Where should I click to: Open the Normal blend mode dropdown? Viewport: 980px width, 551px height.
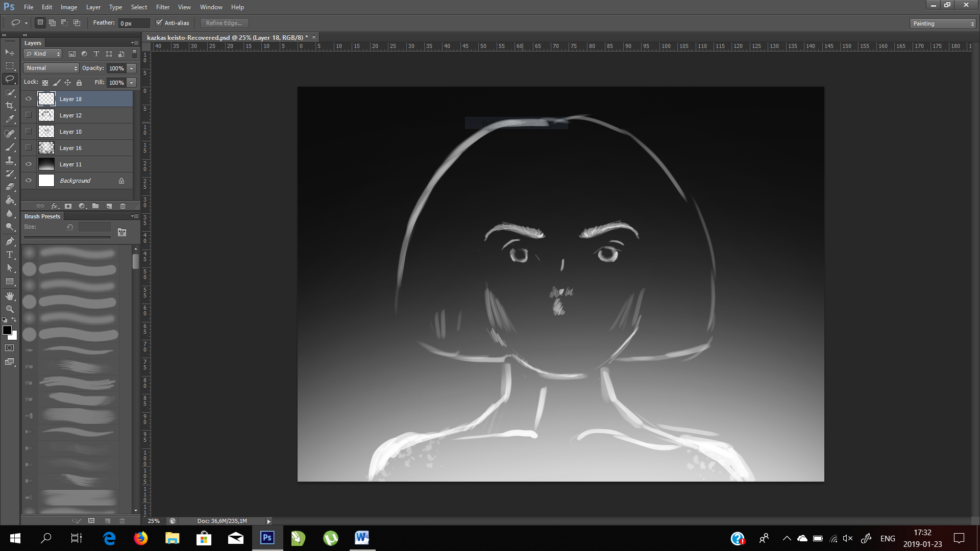click(x=51, y=68)
